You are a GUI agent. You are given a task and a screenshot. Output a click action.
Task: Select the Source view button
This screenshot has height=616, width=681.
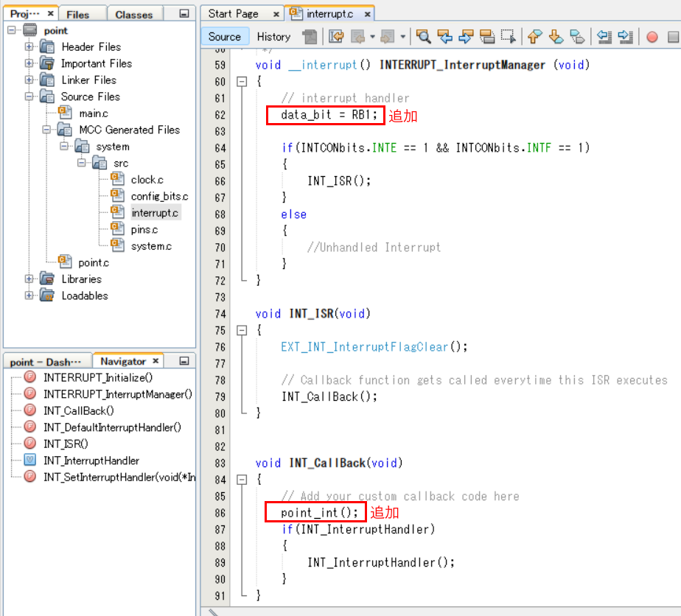click(225, 37)
